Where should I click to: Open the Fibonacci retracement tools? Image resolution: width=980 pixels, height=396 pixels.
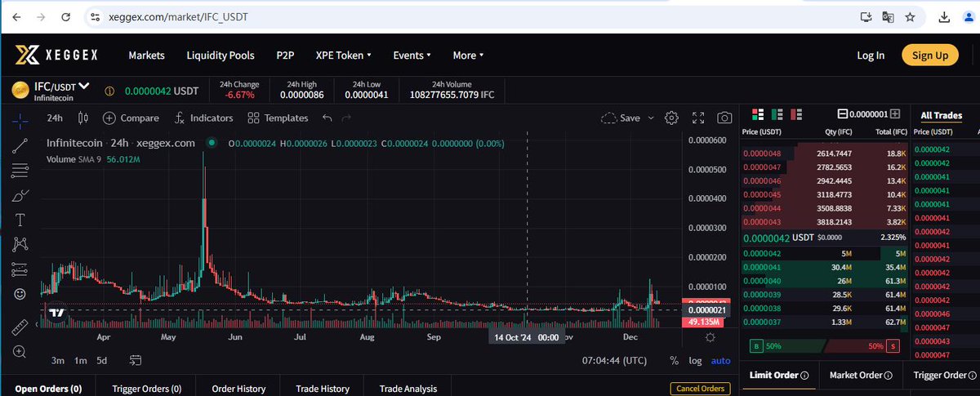(20, 171)
